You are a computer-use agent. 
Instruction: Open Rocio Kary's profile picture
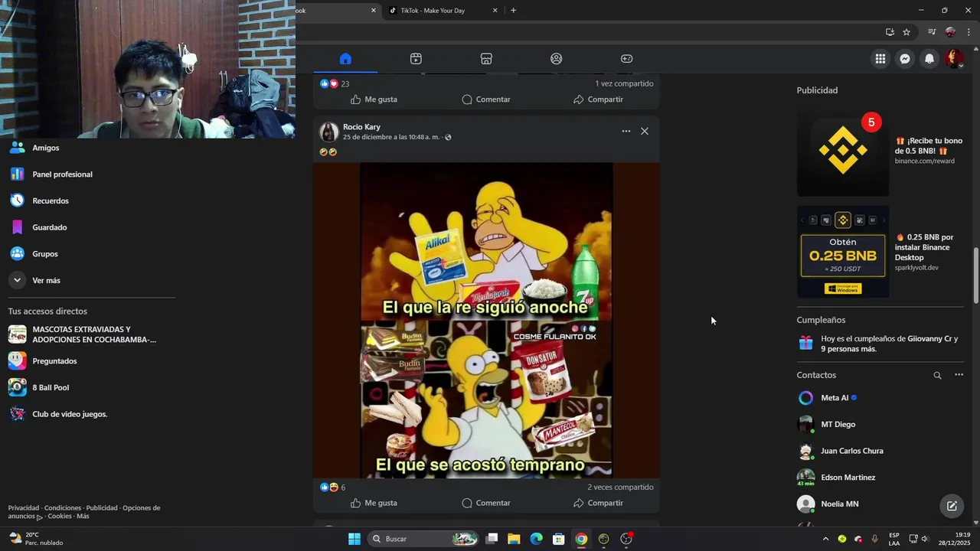329,132
